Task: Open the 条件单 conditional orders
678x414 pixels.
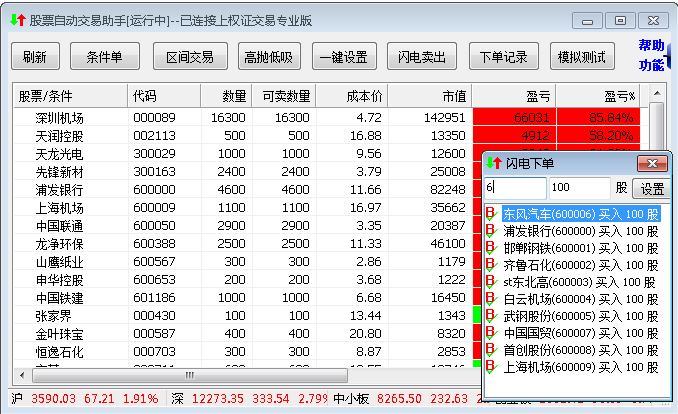Action: [x=104, y=57]
